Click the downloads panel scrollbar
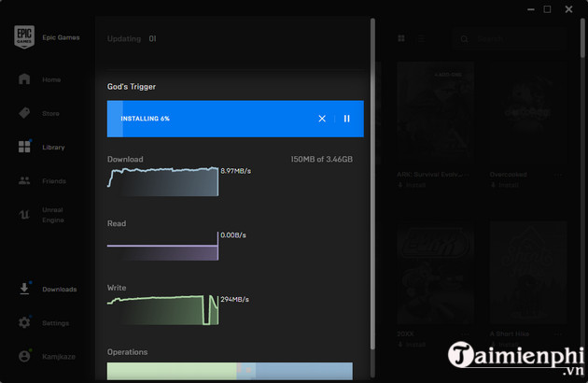This screenshot has width=588, height=383. click(x=372, y=184)
